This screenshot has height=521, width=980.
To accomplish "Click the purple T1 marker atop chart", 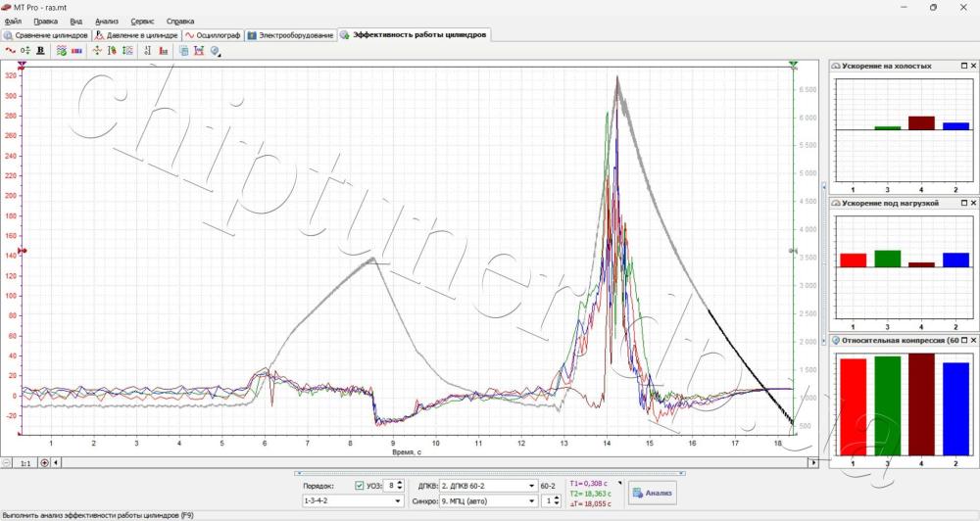I will pyautogui.click(x=23, y=65).
